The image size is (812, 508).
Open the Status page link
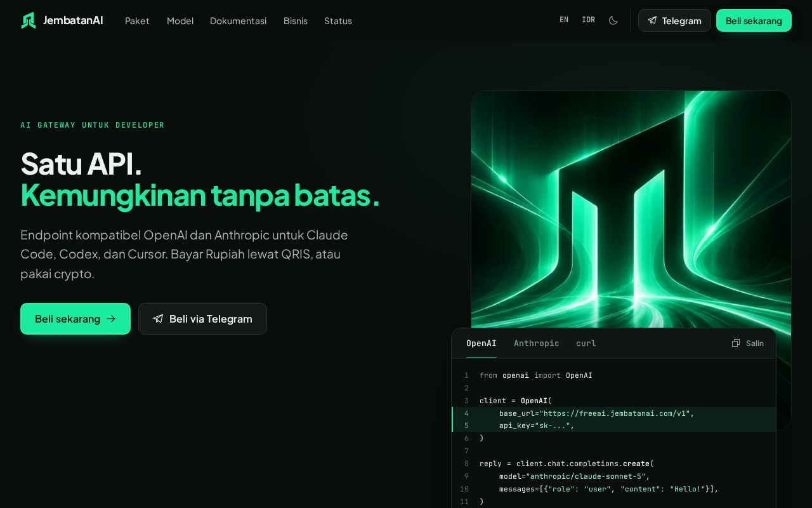point(338,21)
